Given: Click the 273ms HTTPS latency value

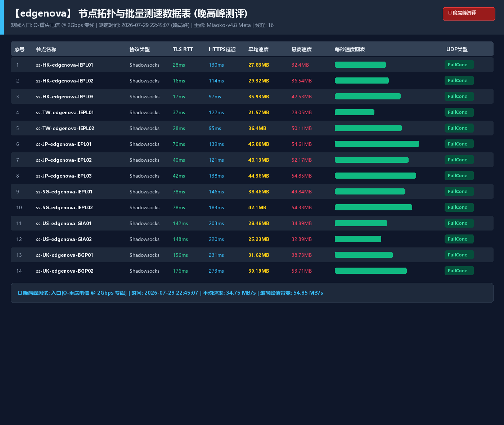Looking at the screenshot, I should [x=216, y=271].
